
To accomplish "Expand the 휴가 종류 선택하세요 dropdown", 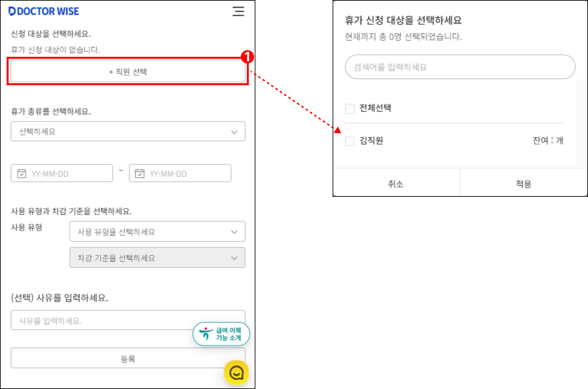I will (128, 131).
